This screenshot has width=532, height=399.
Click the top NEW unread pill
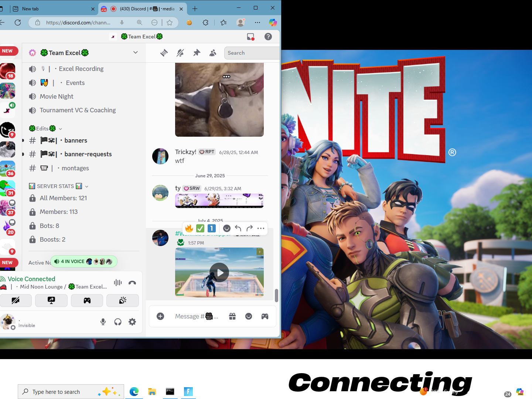point(9,51)
